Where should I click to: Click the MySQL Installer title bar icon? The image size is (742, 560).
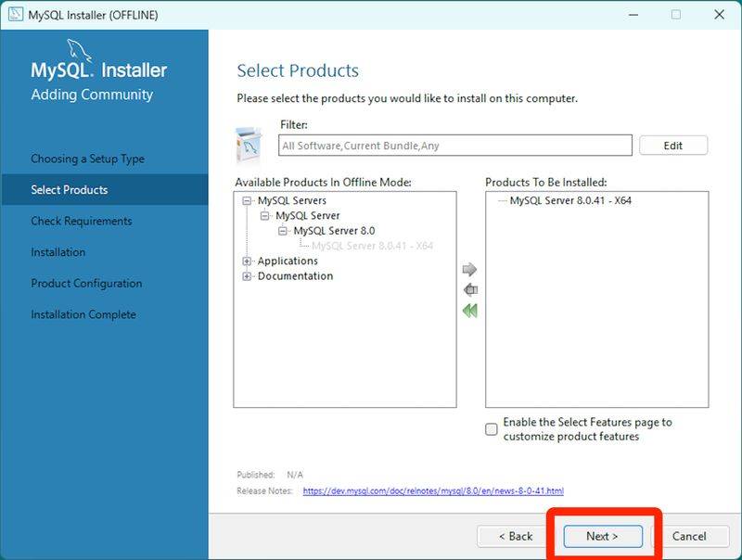16,14
